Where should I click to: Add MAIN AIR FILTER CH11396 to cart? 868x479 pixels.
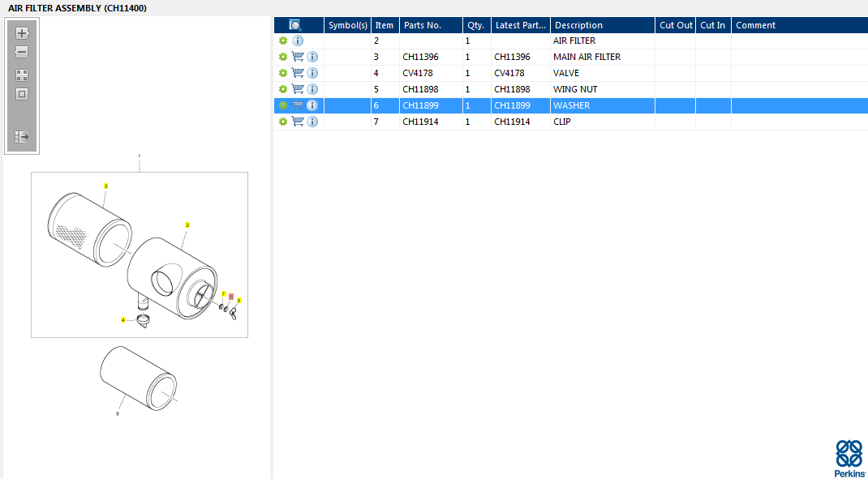tap(298, 57)
